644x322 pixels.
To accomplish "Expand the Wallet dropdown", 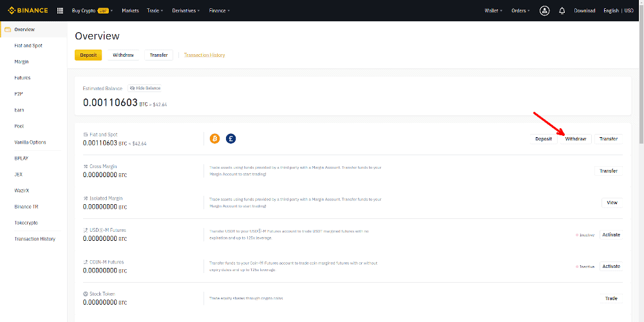I will click(493, 11).
